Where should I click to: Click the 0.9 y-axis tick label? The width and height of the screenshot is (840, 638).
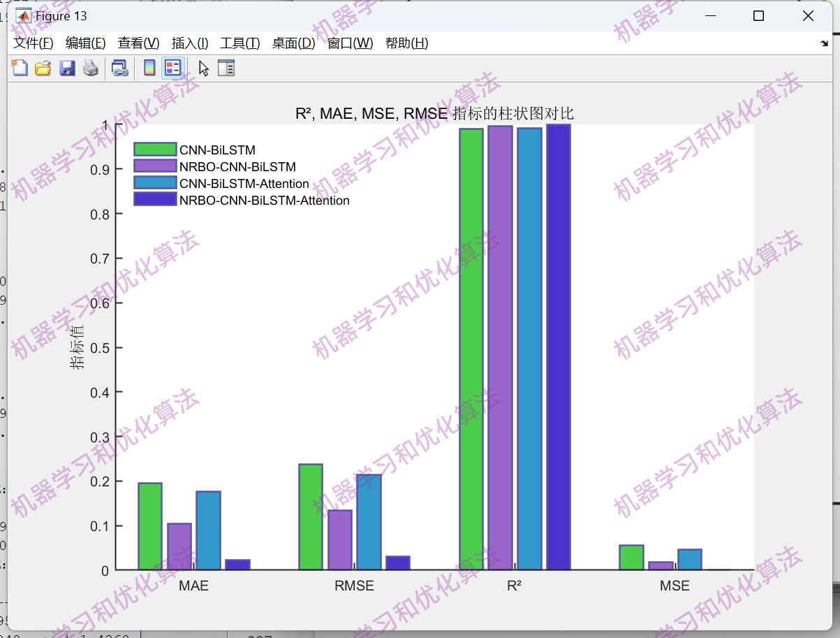click(x=99, y=169)
